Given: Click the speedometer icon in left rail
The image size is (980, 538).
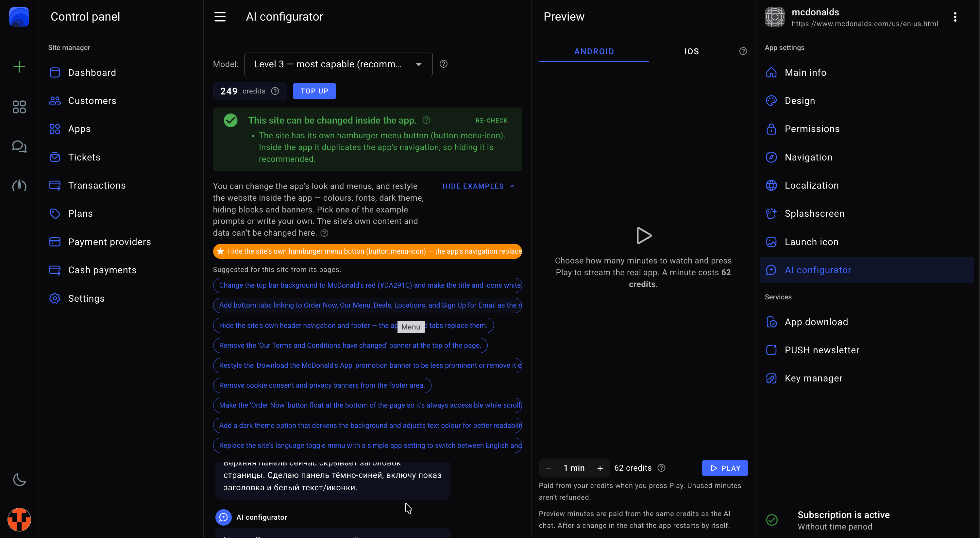Looking at the screenshot, I should pos(19,185).
